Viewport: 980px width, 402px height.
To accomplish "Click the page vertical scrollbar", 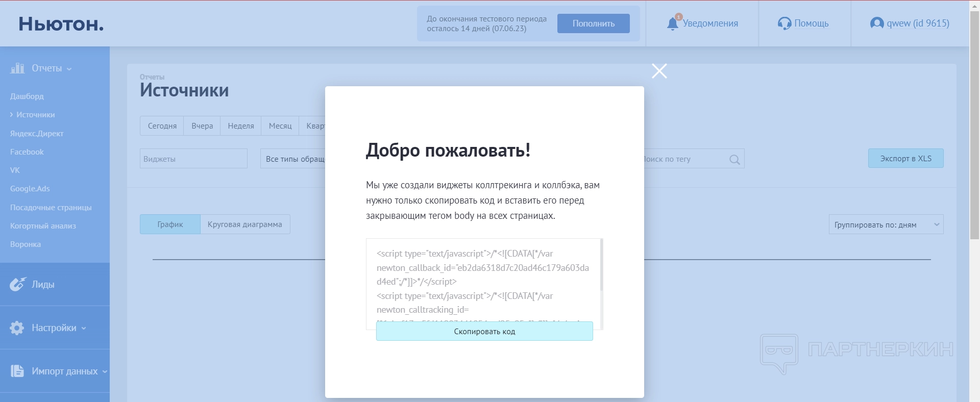I will point(974,124).
